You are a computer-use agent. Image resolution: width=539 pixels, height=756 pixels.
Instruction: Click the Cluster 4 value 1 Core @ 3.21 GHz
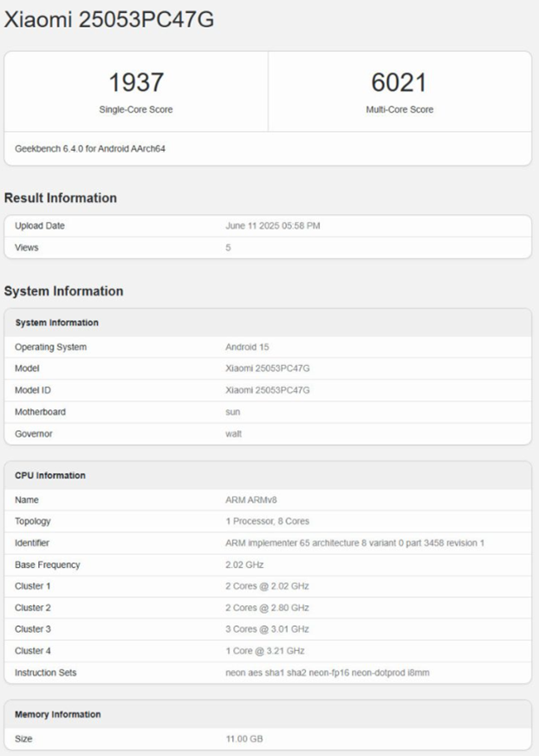coord(265,651)
